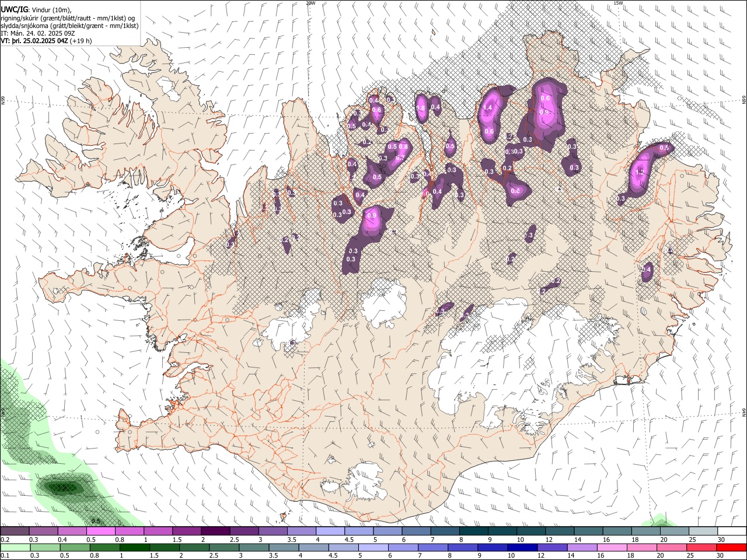
Task: Click the 66N latitude label on the left edge
Action: point(3,100)
